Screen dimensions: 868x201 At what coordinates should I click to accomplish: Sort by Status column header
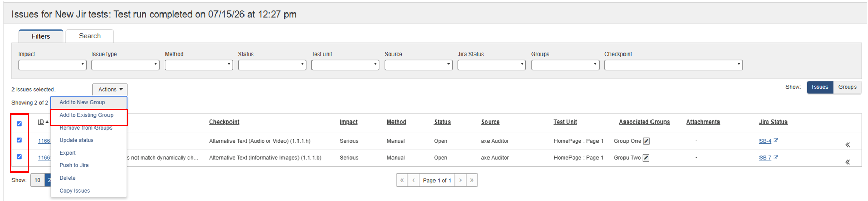tap(442, 122)
